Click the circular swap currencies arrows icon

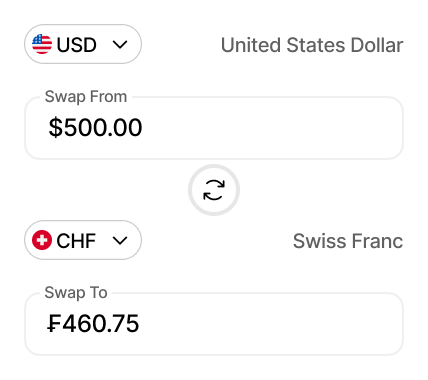click(214, 190)
